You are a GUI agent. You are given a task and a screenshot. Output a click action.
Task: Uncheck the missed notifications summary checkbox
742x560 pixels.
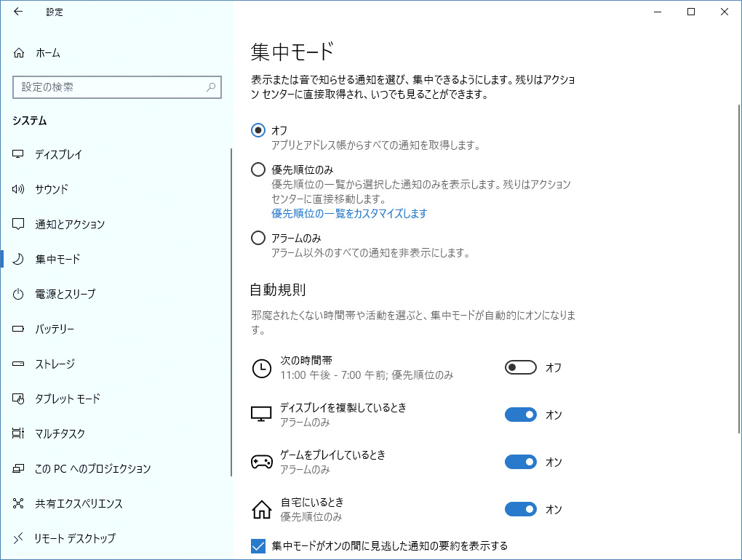tap(258, 546)
